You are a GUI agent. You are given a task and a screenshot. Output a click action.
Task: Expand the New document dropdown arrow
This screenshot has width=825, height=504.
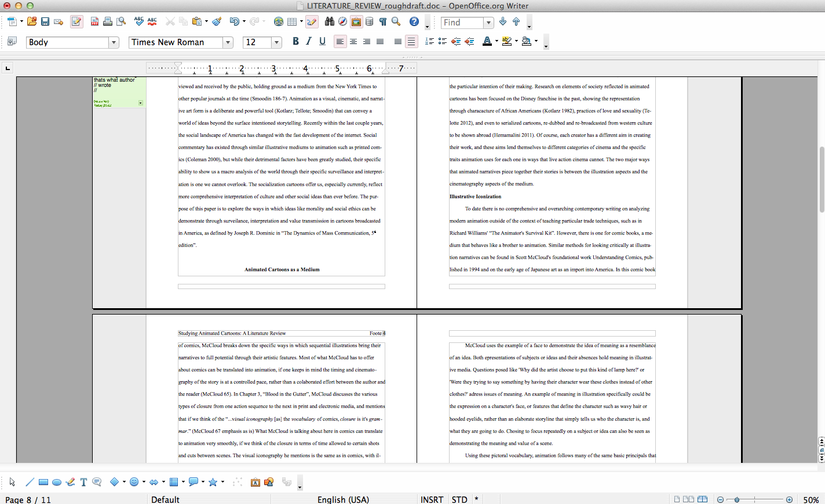pos(21,21)
